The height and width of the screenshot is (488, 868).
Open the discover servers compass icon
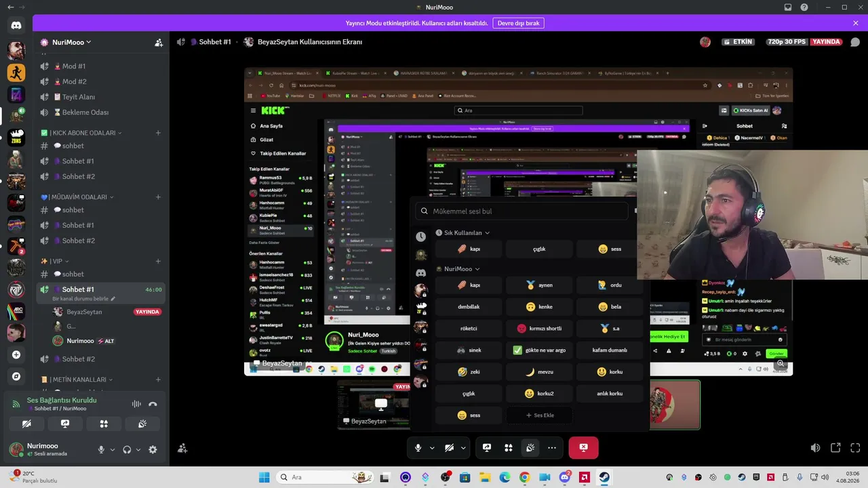coord(16,376)
